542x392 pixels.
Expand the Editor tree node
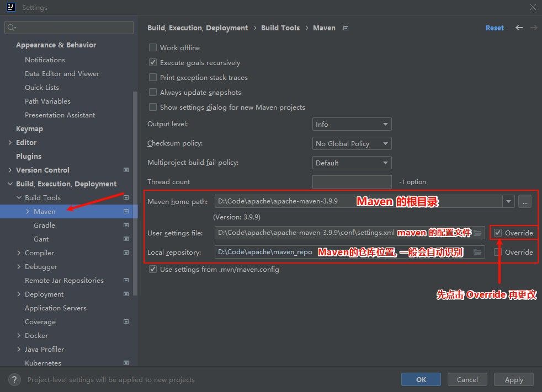point(10,142)
